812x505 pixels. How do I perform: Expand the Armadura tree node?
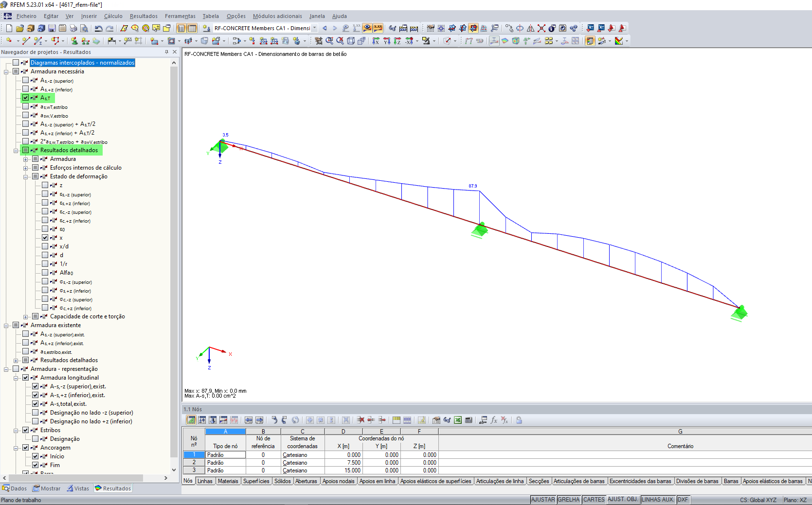(25, 159)
